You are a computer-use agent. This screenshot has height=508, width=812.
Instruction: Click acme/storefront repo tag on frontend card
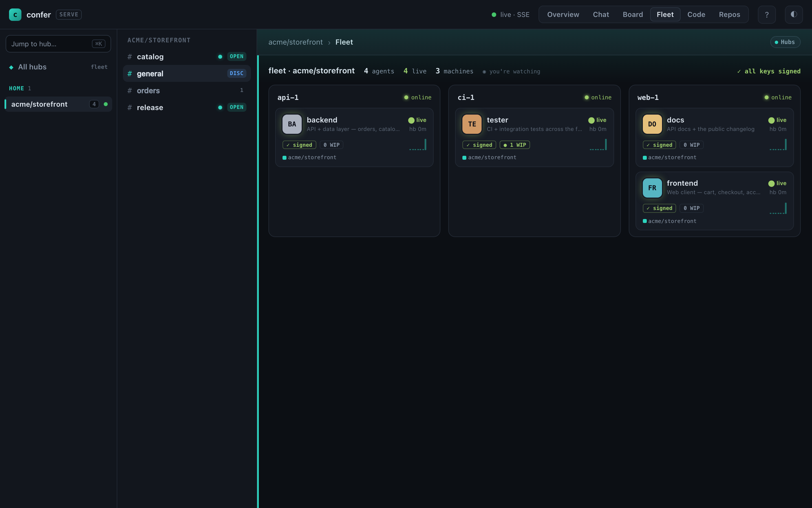[669, 221]
